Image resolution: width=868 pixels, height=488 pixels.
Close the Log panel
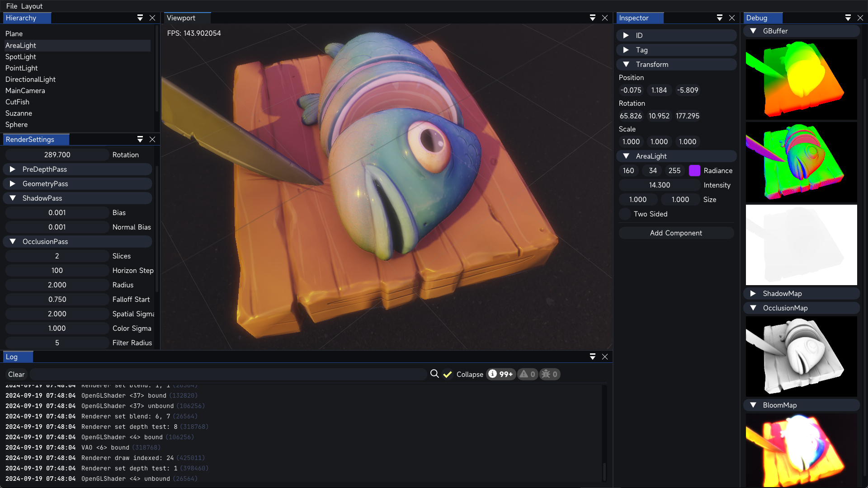click(605, 357)
